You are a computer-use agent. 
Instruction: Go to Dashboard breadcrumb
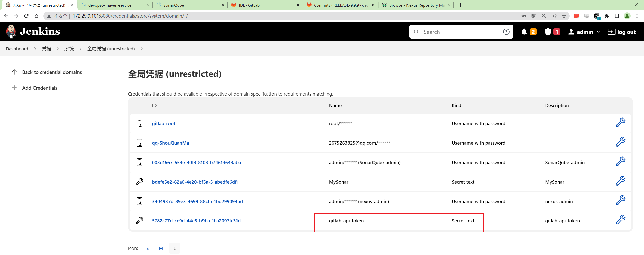pos(17,49)
